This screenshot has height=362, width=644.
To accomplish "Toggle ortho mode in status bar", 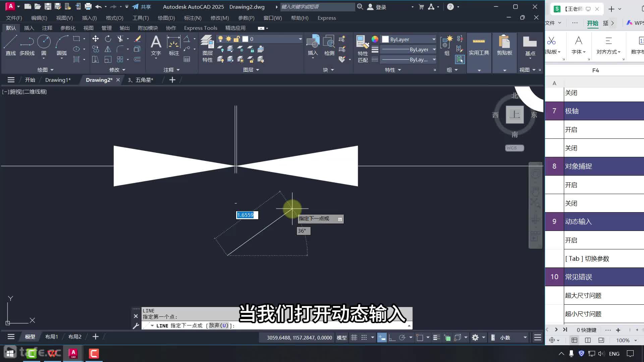I will [x=392, y=338].
